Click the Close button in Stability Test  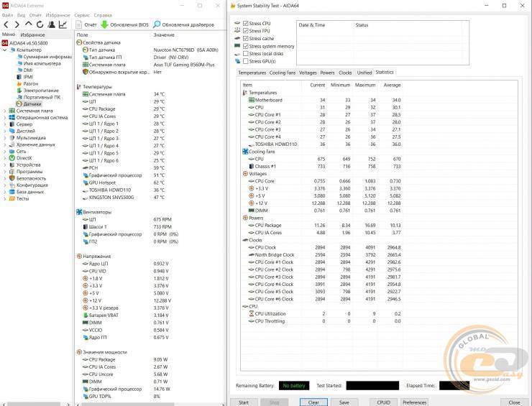click(x=514, y=402)
